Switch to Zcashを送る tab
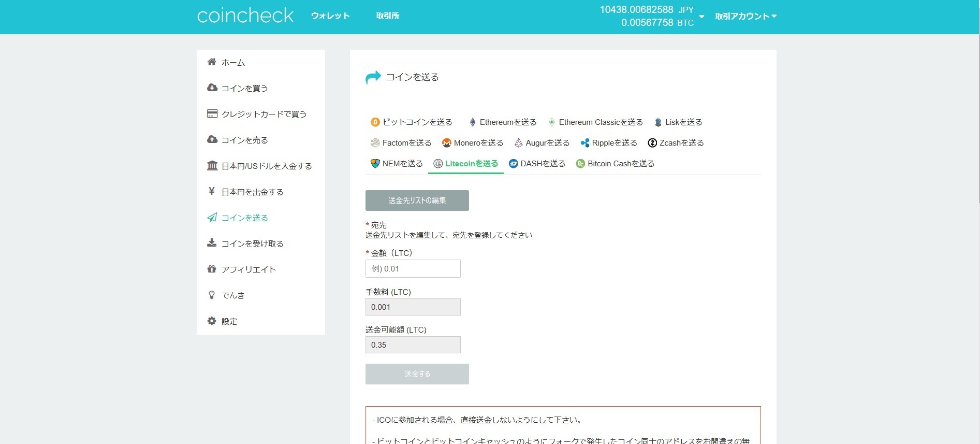Screen dimensions: 980x444 click(676, 143)
